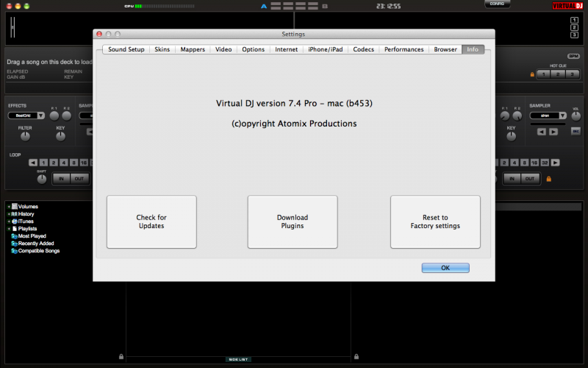Toggle the right deck loop lock icon

point(548,179)
